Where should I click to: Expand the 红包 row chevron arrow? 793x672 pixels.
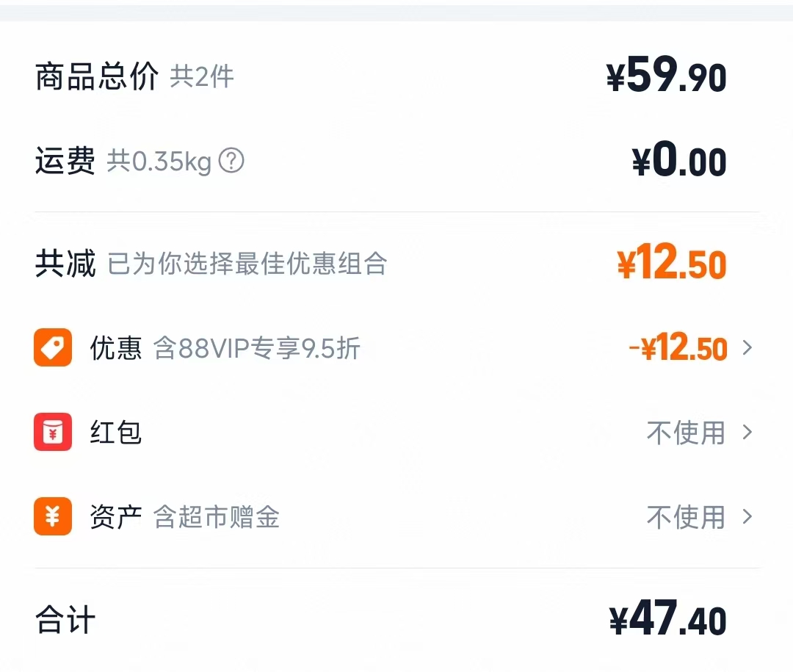tap(748, 433)
